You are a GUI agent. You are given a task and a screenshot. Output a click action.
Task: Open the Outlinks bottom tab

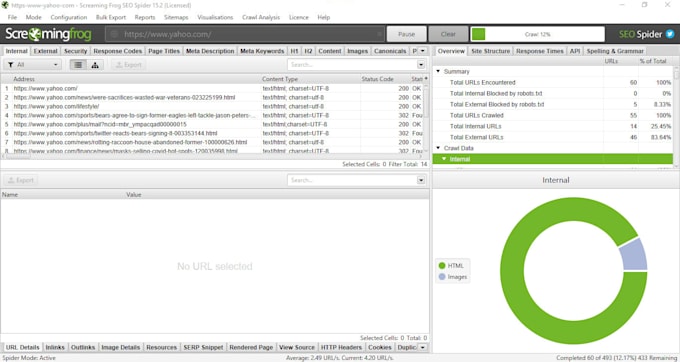point(83,347)
